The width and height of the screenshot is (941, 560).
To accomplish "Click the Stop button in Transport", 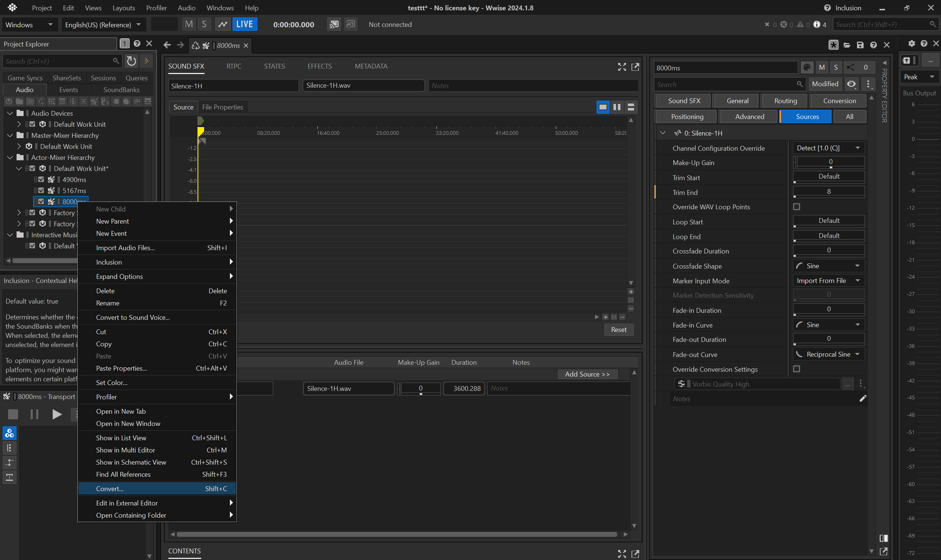I will (x=13, y=414).
